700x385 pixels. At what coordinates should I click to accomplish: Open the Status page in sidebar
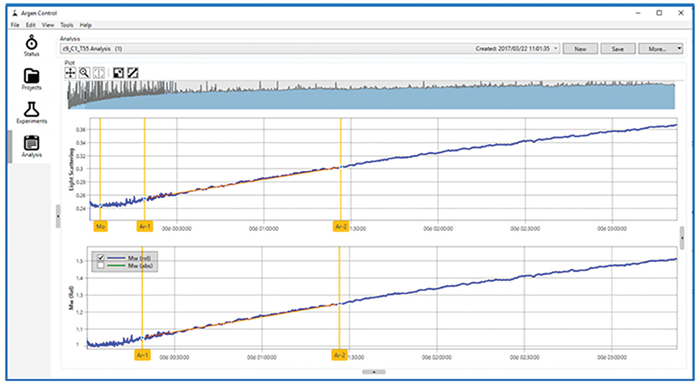(31, 46)
